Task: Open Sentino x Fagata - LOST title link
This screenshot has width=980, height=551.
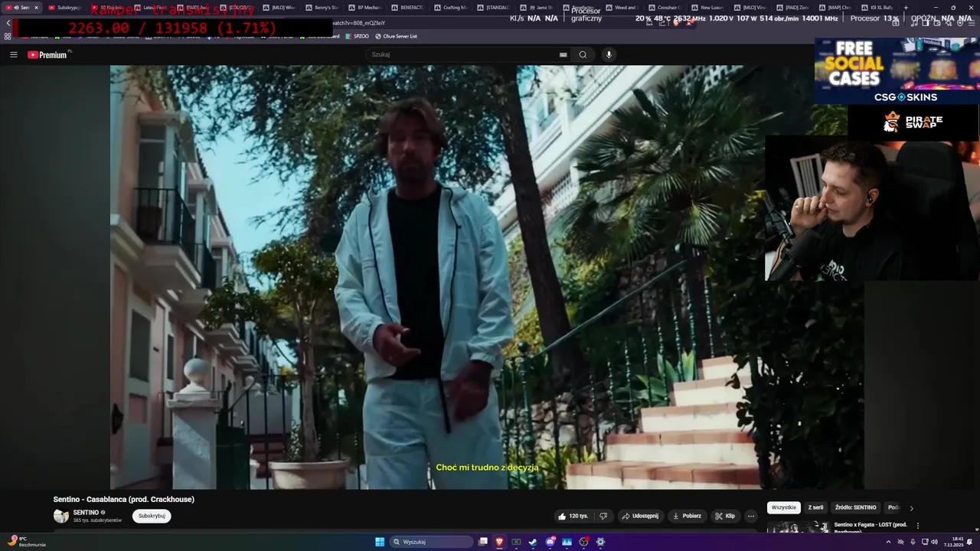Action: click(x=871, y=527)
